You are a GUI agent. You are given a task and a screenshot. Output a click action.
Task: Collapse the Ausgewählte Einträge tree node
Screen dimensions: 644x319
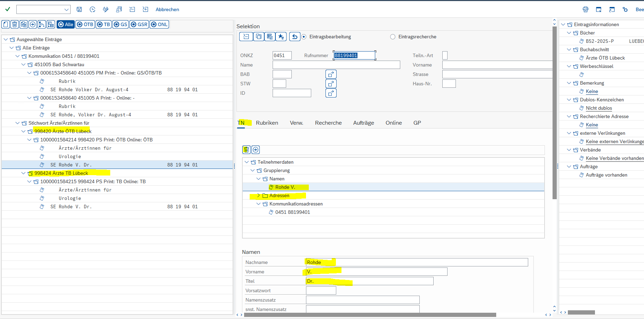(6, 39)
